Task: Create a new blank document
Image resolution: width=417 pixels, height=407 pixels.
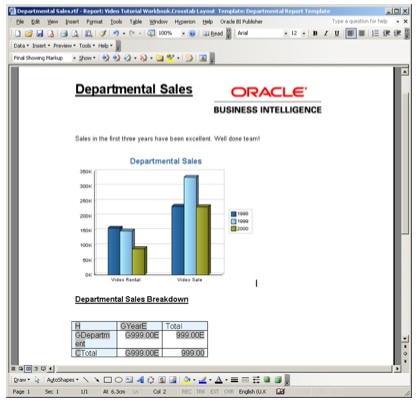Action: coord(18,33)
